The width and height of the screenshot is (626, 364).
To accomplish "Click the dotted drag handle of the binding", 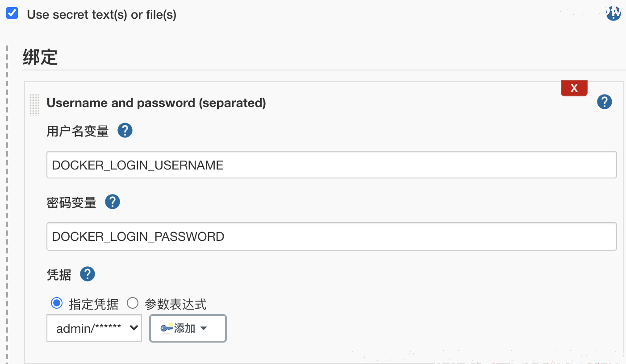I will click(x=34, y=104).
